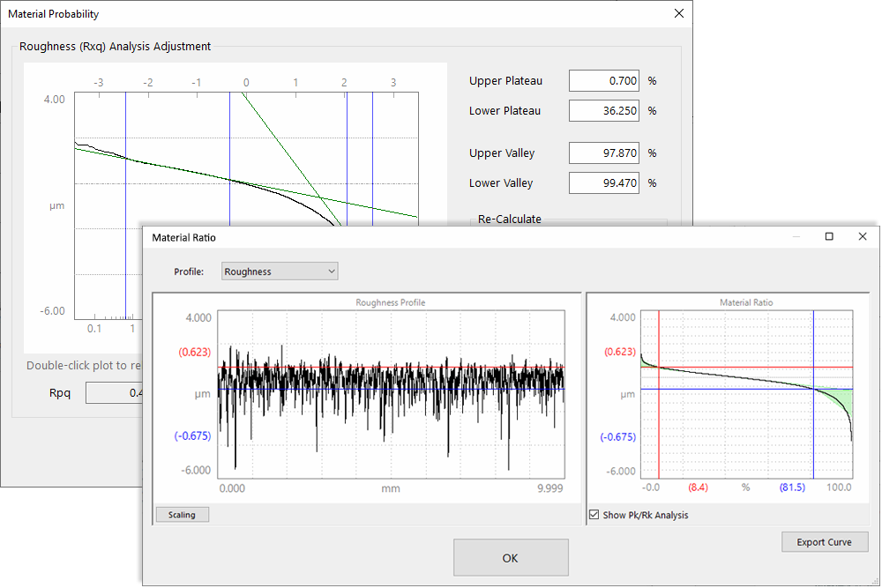The height and width of the screenshot is (588, 882).
Task: Click the Roughness (Rxq) Analysis Adjustment heading
Action: point(115,46)
